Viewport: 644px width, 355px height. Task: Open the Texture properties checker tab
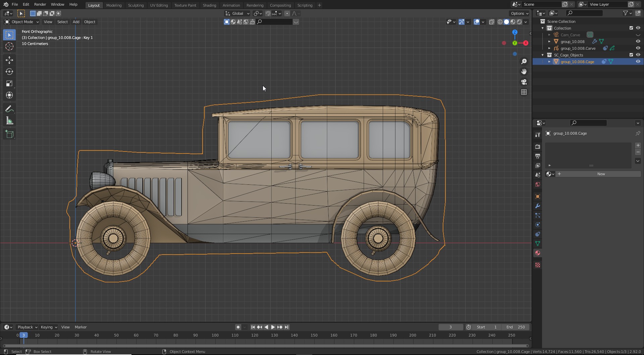tap(538, 265)
